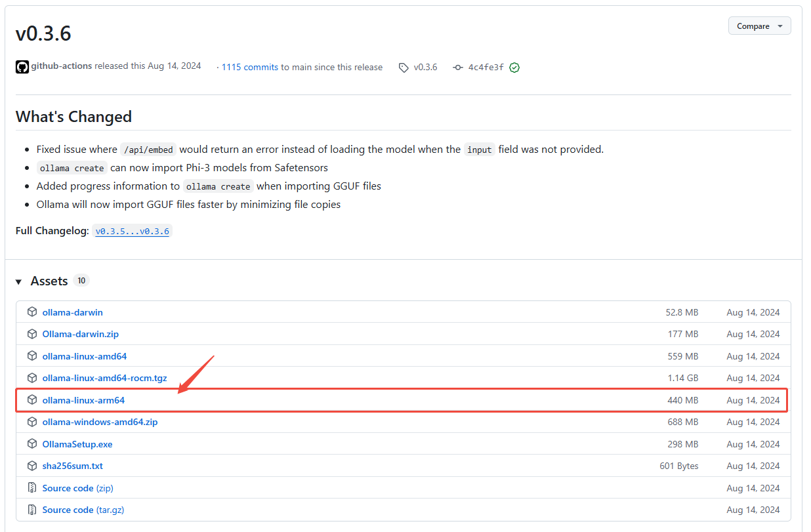Open the Compare dropdown
This screenshot has width=811, height=532.
[x=759, y=26]
